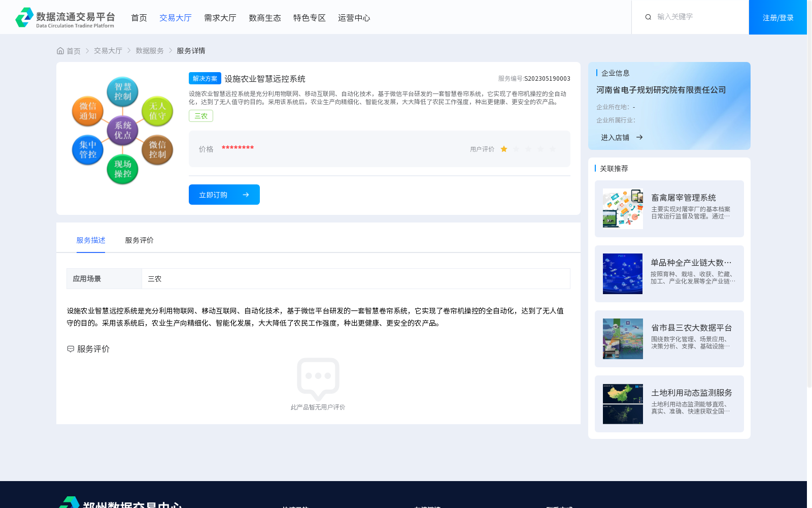
Task: Open the 省市县三农大数据平台 title
Action: tap(692, 328)
